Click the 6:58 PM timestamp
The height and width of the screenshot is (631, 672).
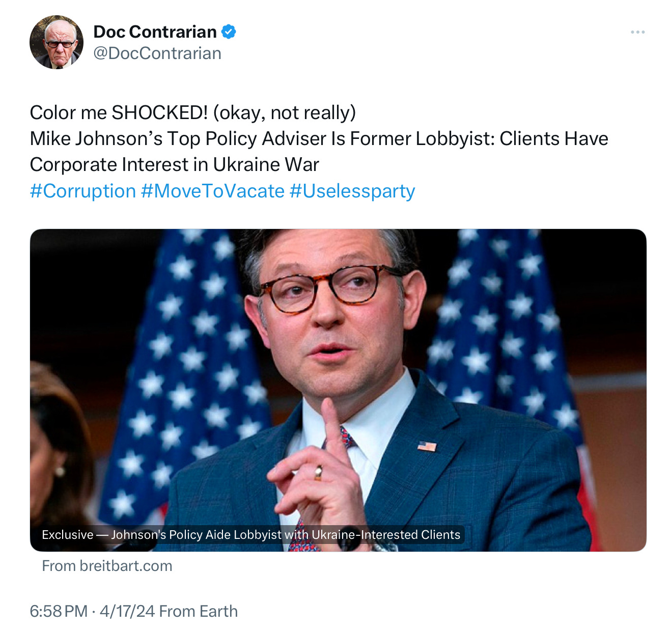point(59,611)
